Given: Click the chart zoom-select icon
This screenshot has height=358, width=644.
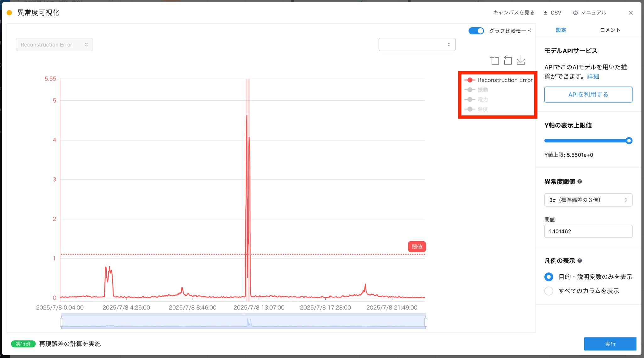Looking at the screenshot, I should pos(495,60).
